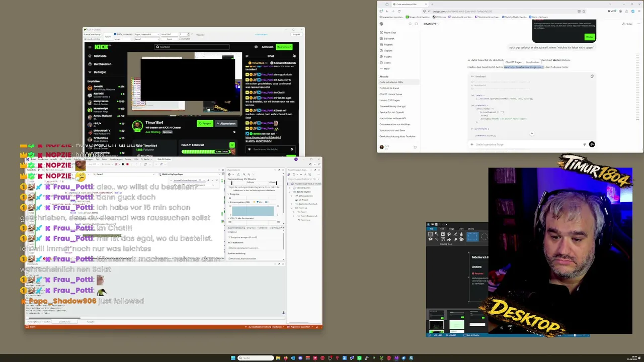Click the Log off button in Kick AI Chatter
The width and height of the screenshot is (644, 362).
297,34
